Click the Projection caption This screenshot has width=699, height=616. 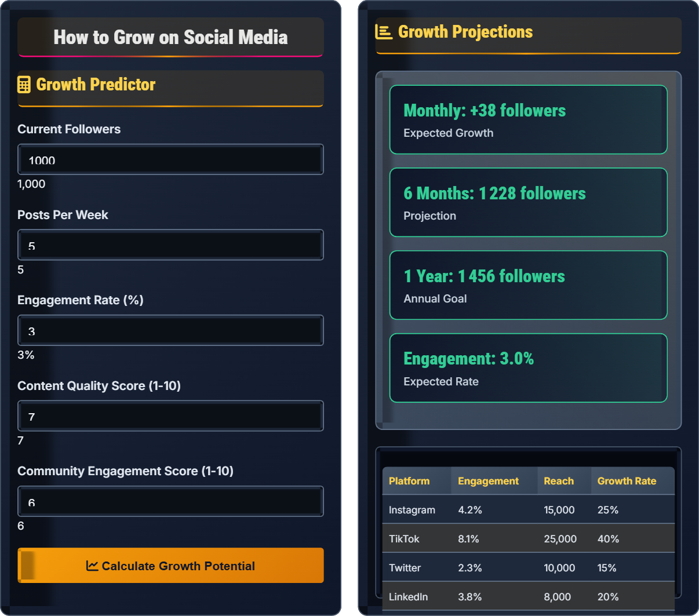pos(430,216)
